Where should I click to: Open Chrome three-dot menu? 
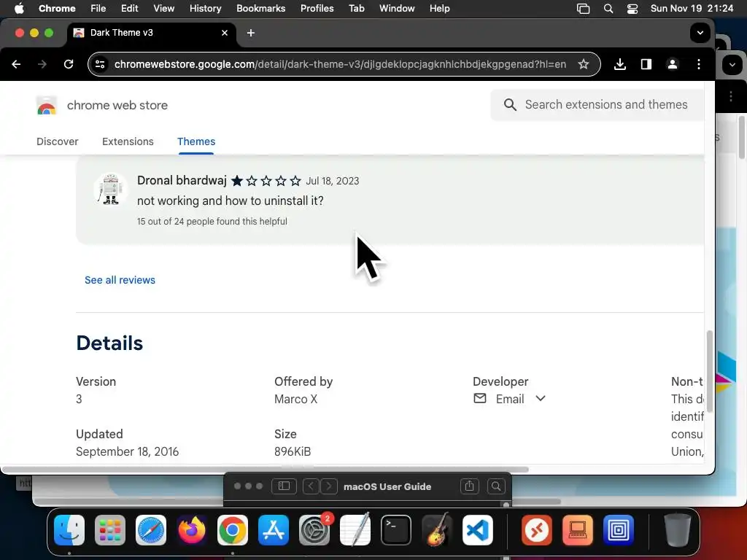tap(698, 64)
